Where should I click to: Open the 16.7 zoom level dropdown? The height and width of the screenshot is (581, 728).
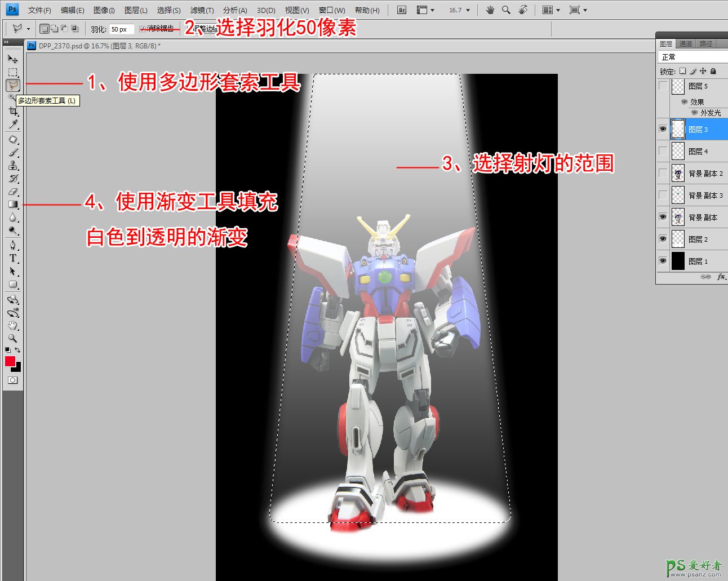(459, 10)
